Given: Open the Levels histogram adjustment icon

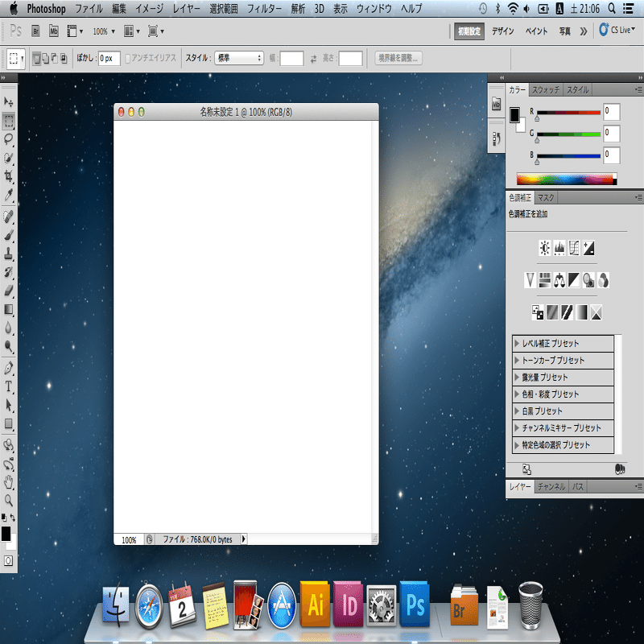Looking at the screenshot, I should 560,247.
